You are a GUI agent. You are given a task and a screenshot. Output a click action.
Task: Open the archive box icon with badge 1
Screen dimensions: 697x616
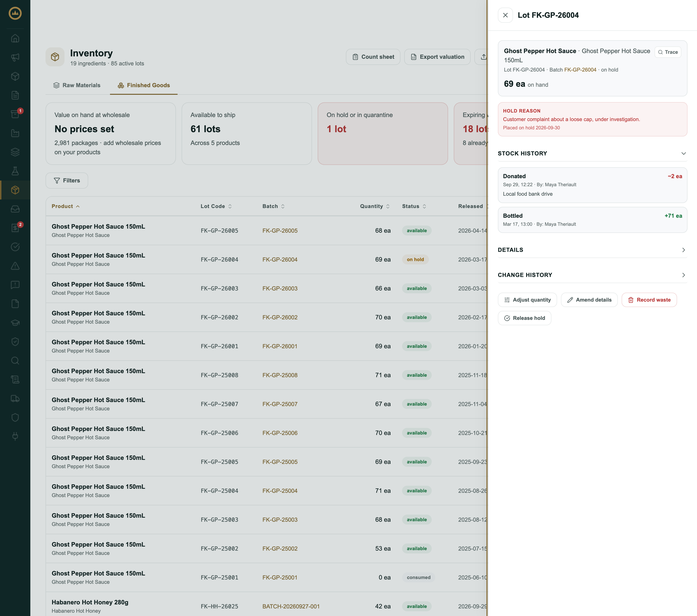pyautogui.click(x=15, y=114)
